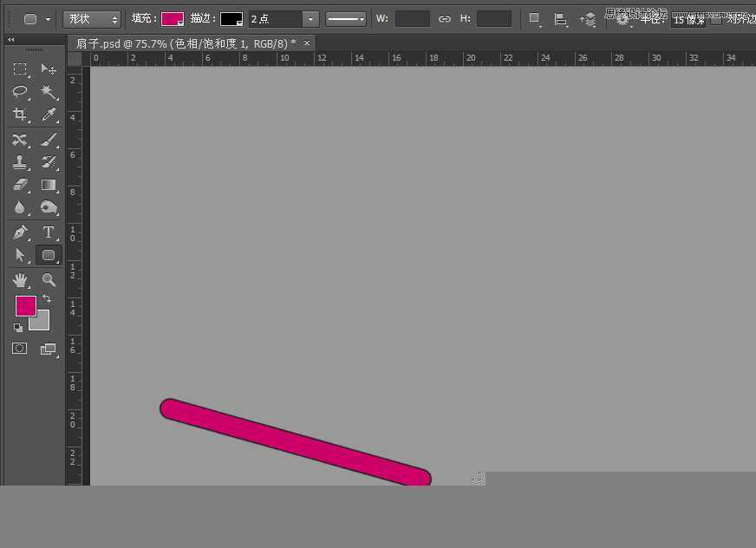Click the pink rounded rectangle shape on canvas
The width and height of the screenshot is (756, 548).
(x=295, y=442)
